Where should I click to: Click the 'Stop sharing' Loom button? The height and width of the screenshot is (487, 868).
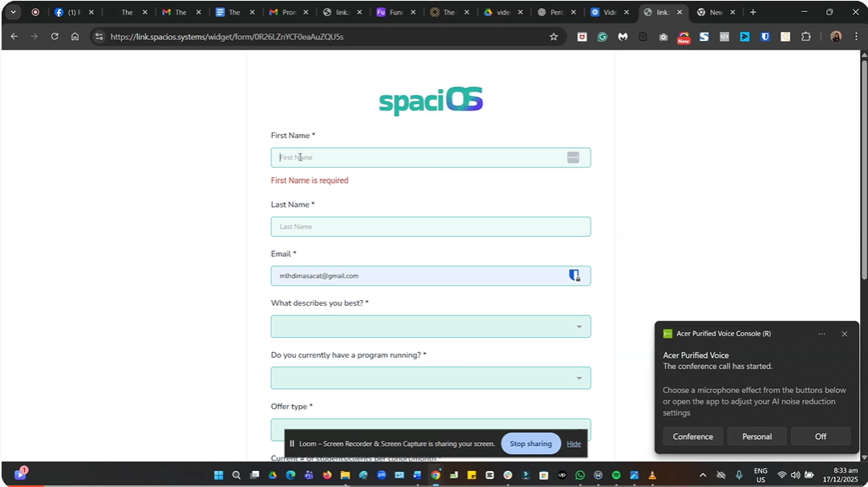pyautogui.click(x=530, y=444)
